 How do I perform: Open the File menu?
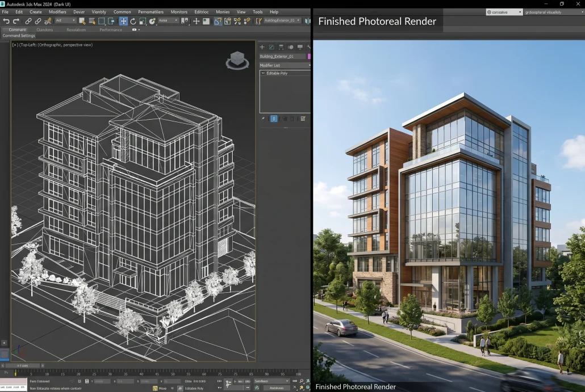(5, 12)
